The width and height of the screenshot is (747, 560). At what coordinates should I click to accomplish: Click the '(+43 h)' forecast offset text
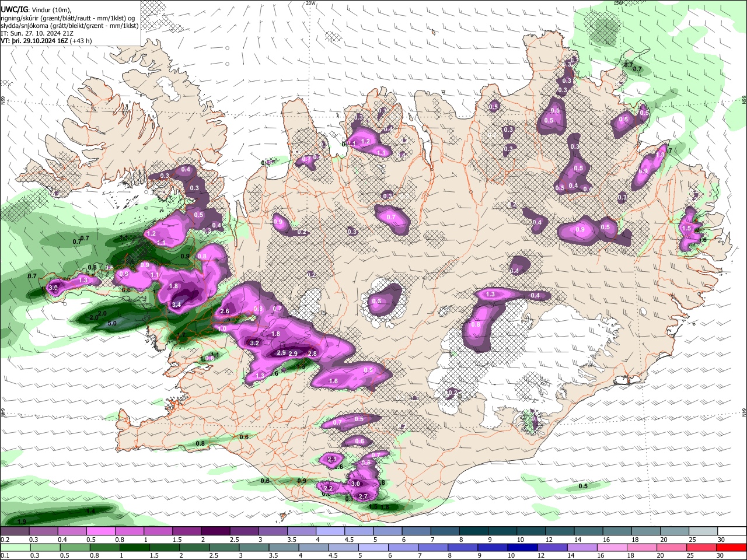tap(81, 41)
